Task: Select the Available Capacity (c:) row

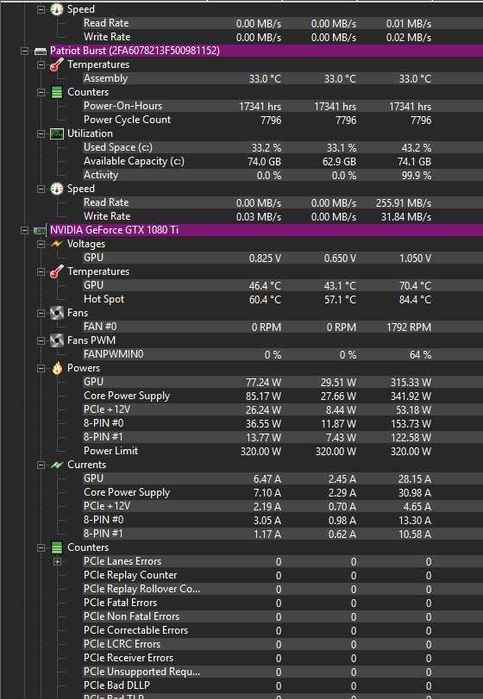Action: [x=282, y=161]
